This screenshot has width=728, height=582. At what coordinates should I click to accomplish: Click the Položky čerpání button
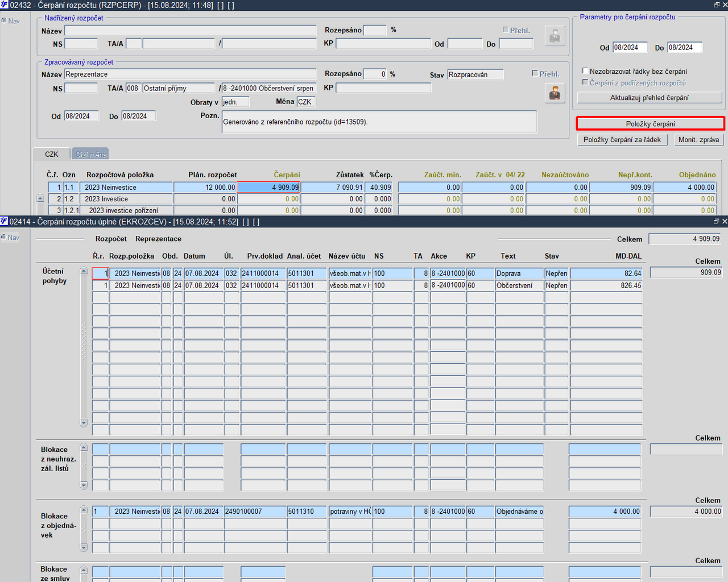tap(650, 123)
